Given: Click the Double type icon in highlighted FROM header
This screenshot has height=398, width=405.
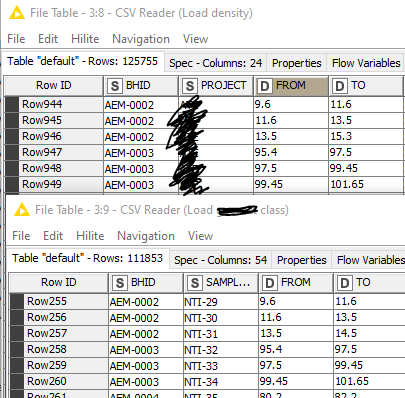Looking at the screenshot, I should coord(265,86).
